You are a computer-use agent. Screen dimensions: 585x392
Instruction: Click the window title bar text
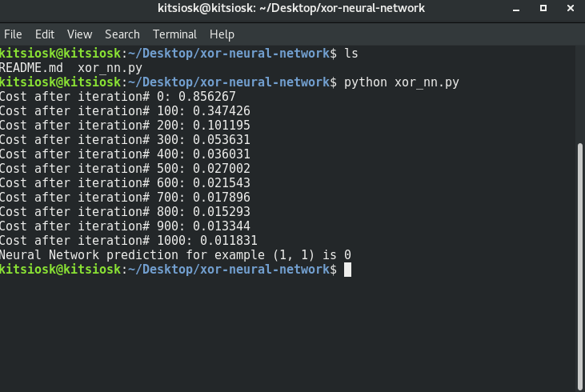[291, 8]
